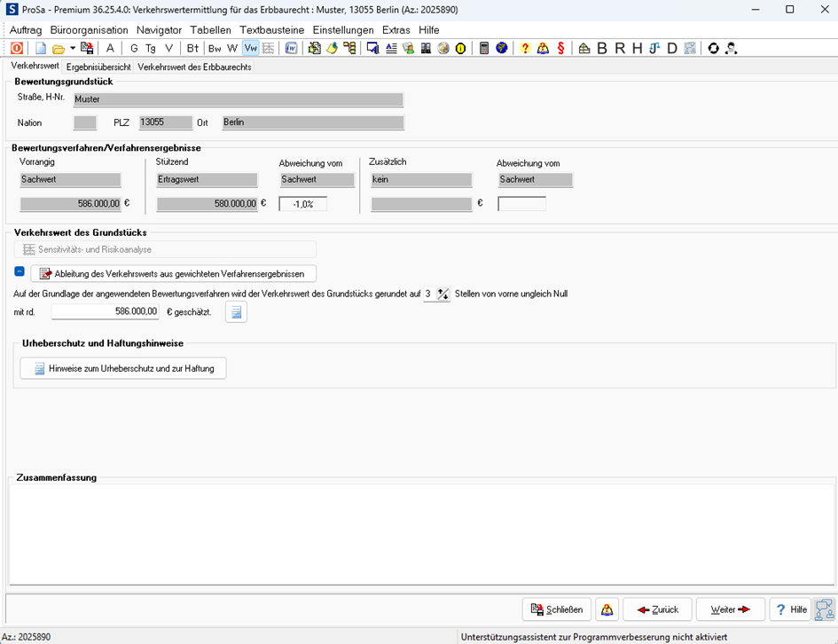Viewport: 838px width, 644px height.
Task: Click the blank new document icon
Action: point(40,49)
